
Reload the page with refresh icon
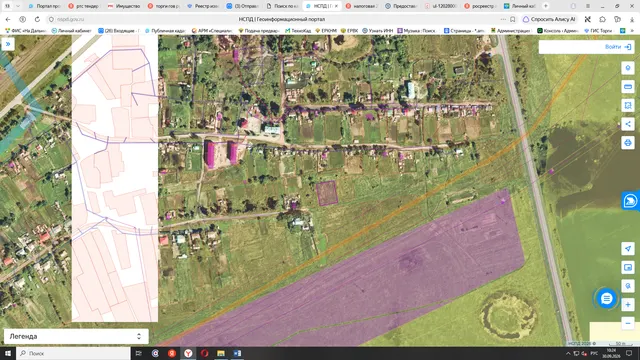(x=37, y=19)
